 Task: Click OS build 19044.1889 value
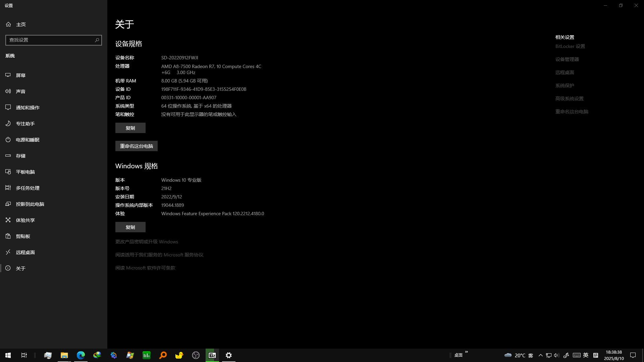173,205
